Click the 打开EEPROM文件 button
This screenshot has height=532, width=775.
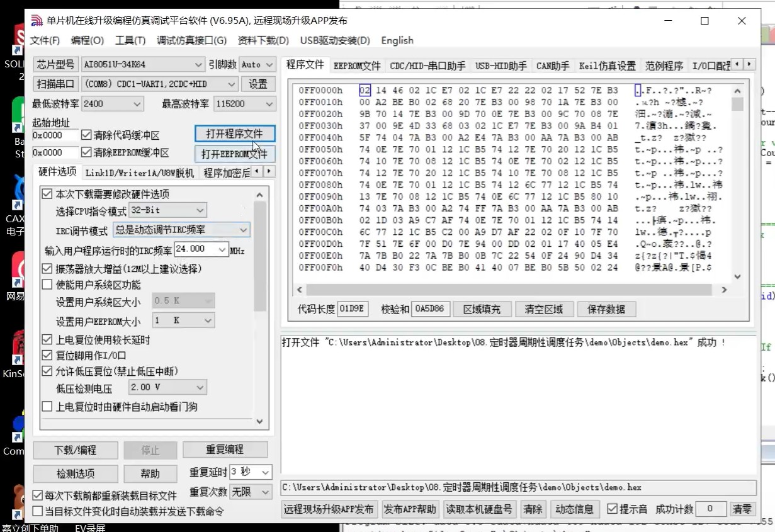tap(234, 154)
